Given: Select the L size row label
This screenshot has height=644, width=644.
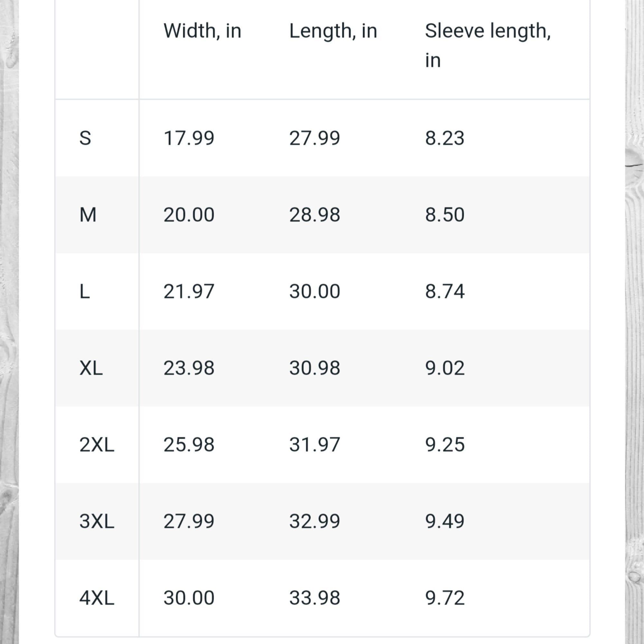Looking at the screenshot, I should pos(85,291).
